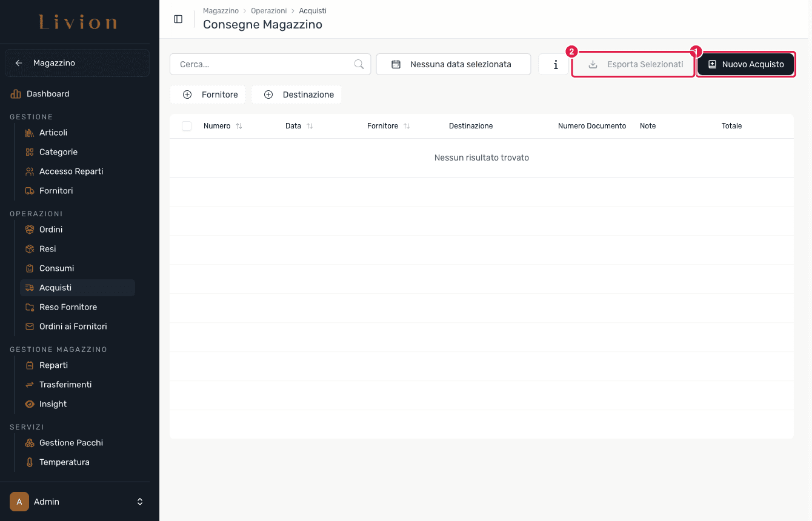Open the Destinazione filter dropdown
This screenshot has width=812, height=521.
296,95
